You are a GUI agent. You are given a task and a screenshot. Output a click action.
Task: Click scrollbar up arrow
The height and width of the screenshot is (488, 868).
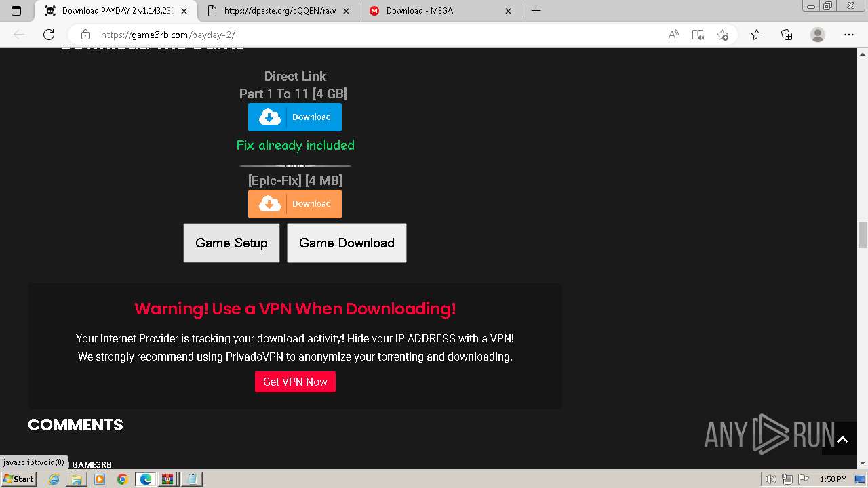coord(863,54)
